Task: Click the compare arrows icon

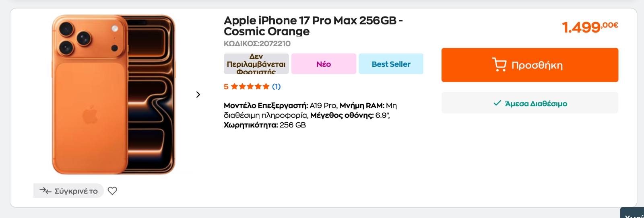Action: coord(45,191)
